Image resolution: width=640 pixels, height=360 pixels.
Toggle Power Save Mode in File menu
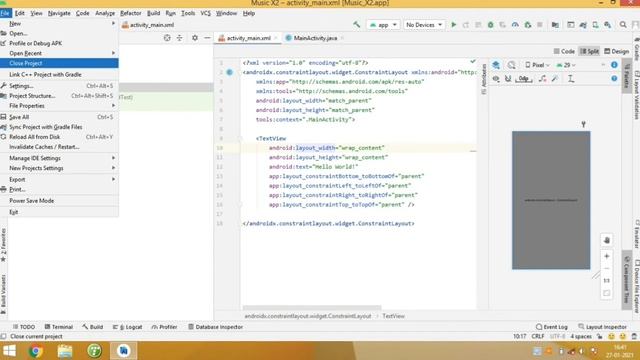(x=59, y=201)
